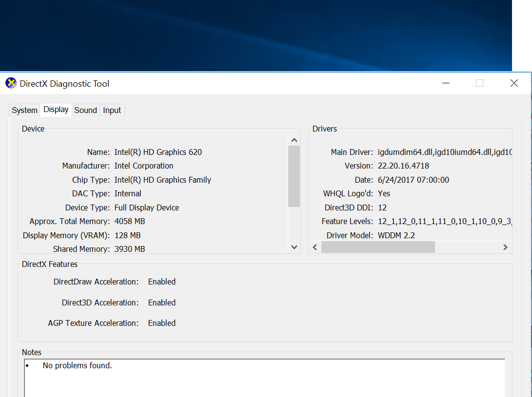Viewport: 532px width, 397px height.
Task: Click 'Intel(R) HD Graphics Family' chip type
Action: click(163, 180)
